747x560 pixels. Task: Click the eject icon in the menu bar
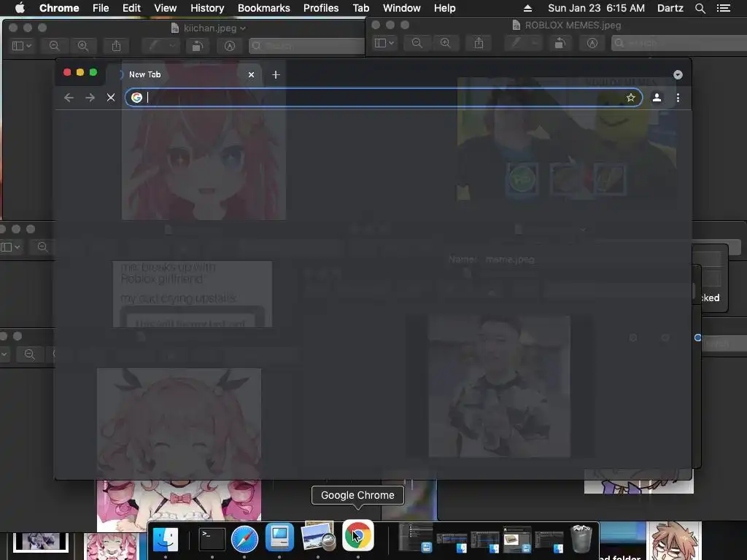click(x=527, y=8)
